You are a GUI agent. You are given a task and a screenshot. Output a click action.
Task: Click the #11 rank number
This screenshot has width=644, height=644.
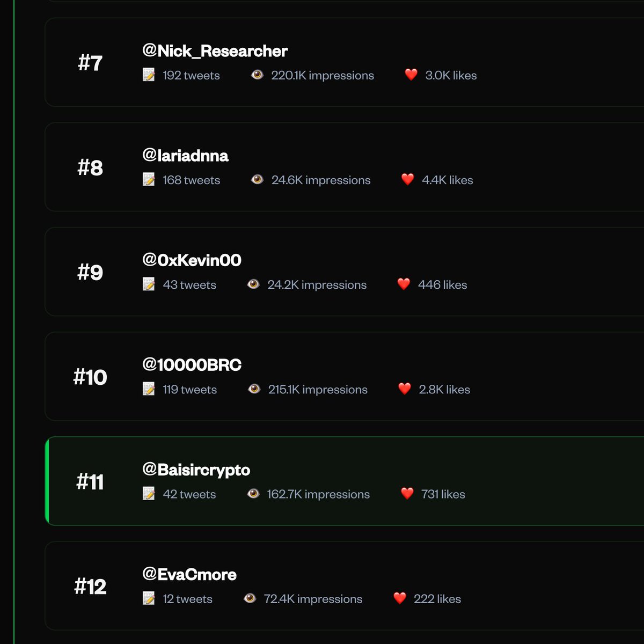90,482
